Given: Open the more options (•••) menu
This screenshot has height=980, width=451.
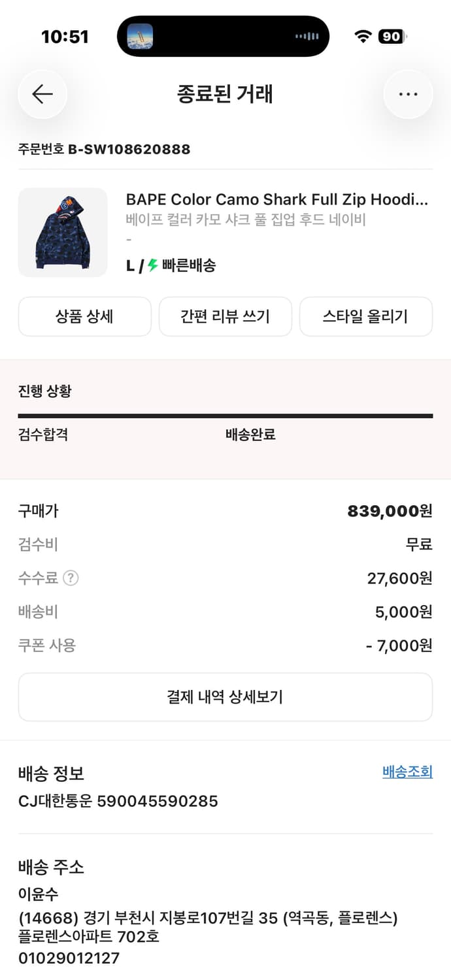Looking at the screenshot, I should (x=408, y=93).
